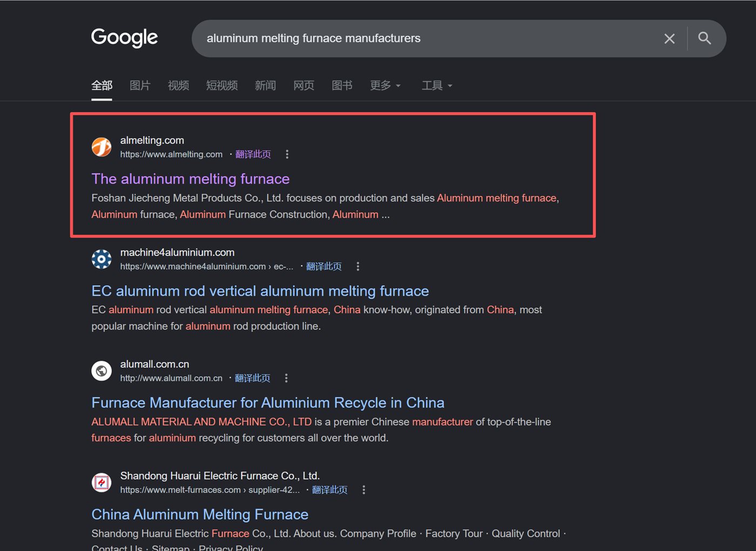Viewport: 756px width, 551px height.
Task: Click the almelting.com site favicon
Action: (102, 147)
